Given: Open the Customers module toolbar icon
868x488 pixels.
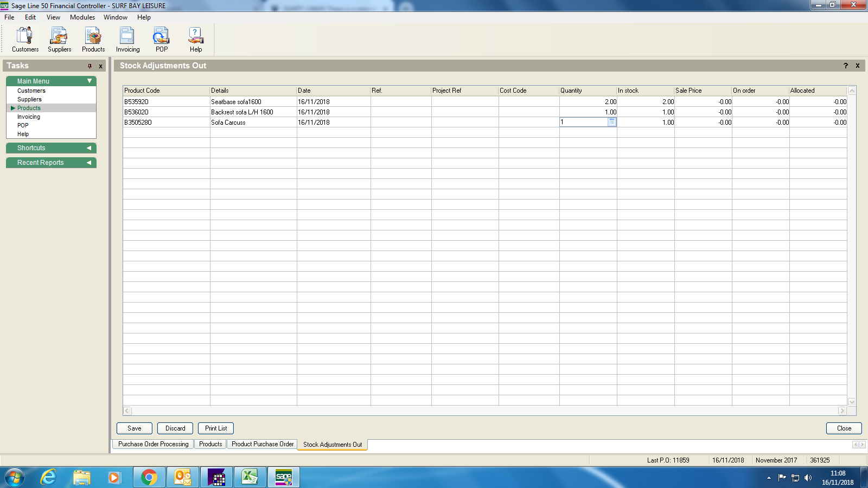Looking at the screenshot, I should 25,40.
